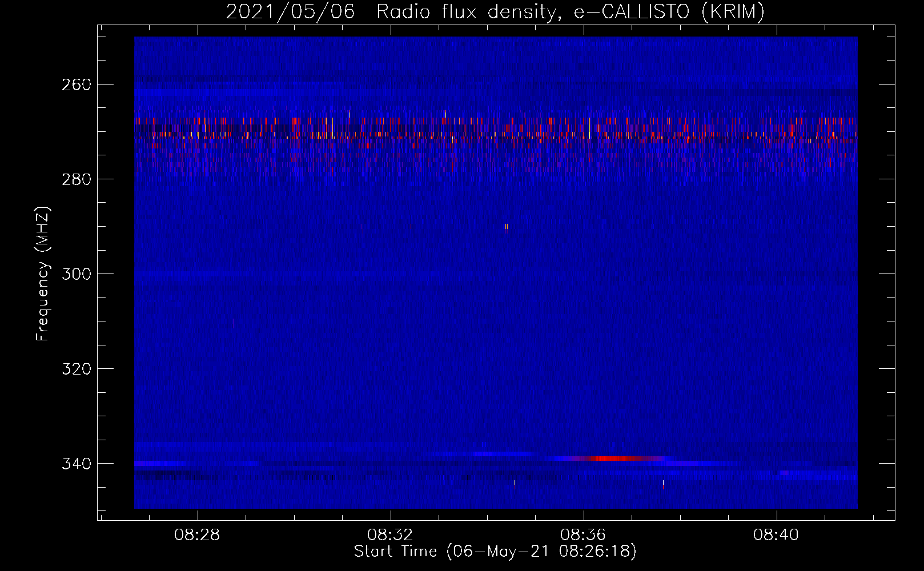Select the 260 frequency tick label
The height and width of the screenshot is (571, 924).
click(76, 85)
